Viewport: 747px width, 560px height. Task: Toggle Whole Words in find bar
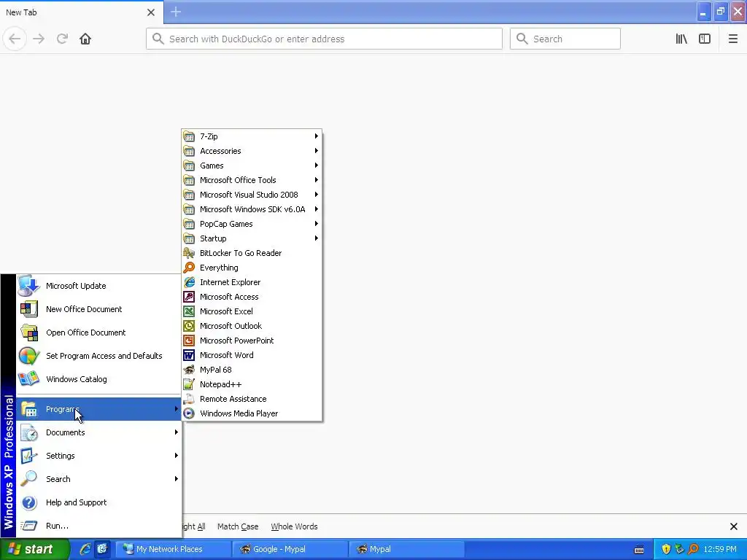pyautogui.click(x=294, y=526)
